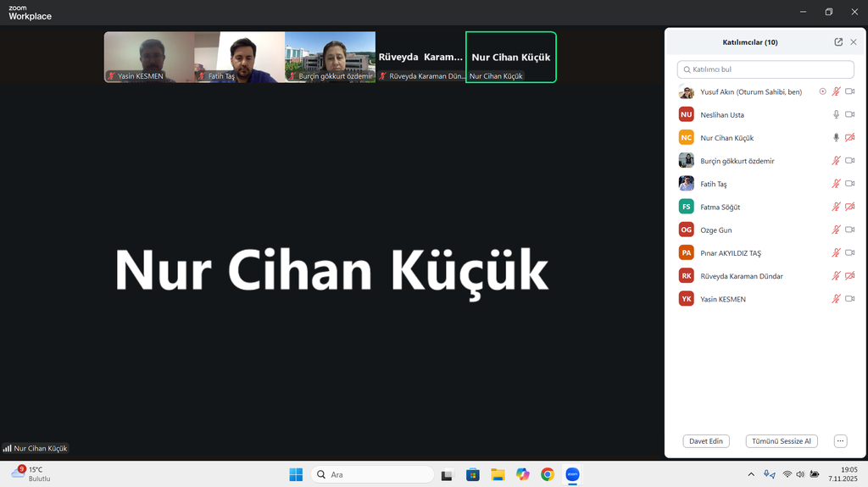The height and width of the screenshot is (487, 868).
Task: Mute Neslihan Usta's microphone
Action: pyautogui.click(x=836, y=114)
